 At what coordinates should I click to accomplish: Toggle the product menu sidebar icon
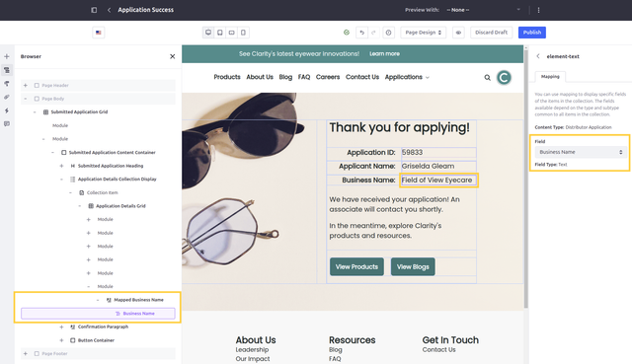[94, 10]
